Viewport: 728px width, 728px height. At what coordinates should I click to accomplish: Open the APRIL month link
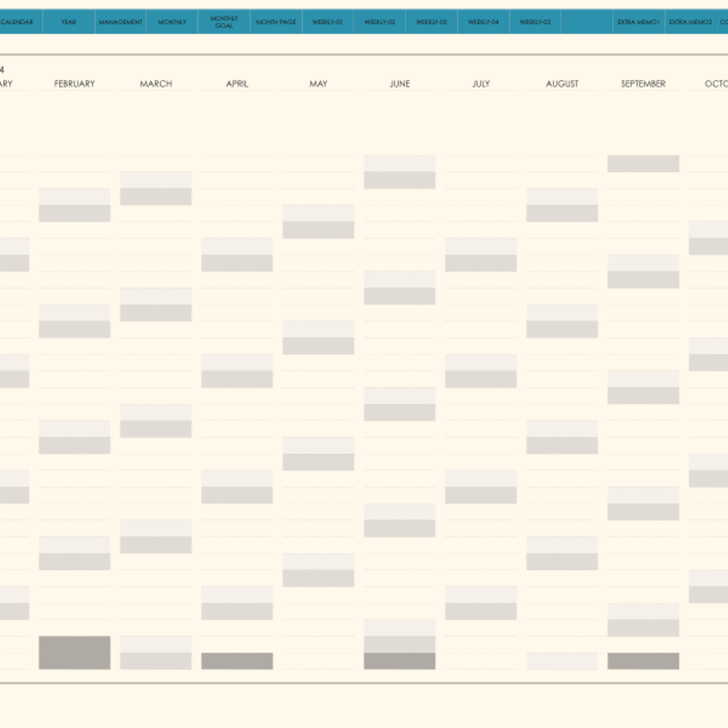(237, 84)
